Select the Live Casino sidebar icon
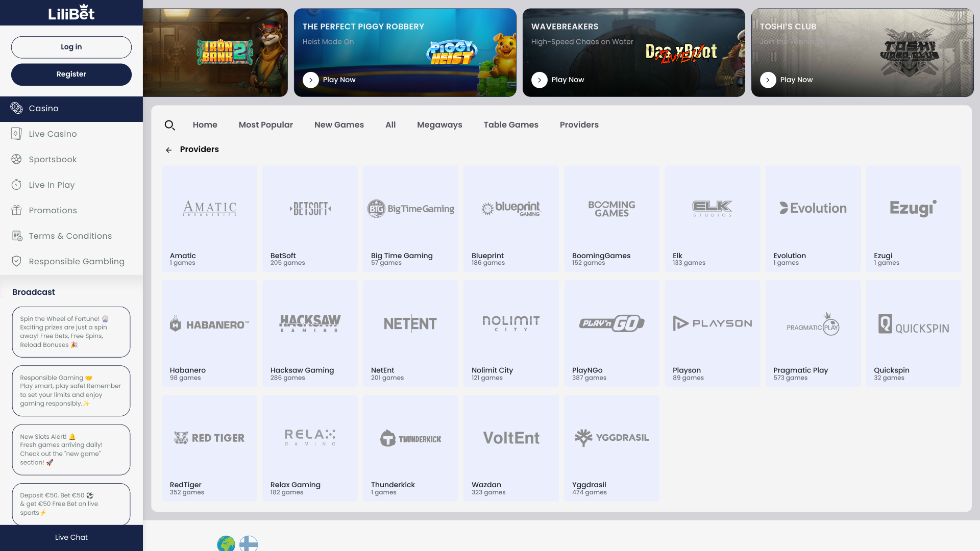The width and height of the screenshot is (980, 551). click(x=16, y=133)
